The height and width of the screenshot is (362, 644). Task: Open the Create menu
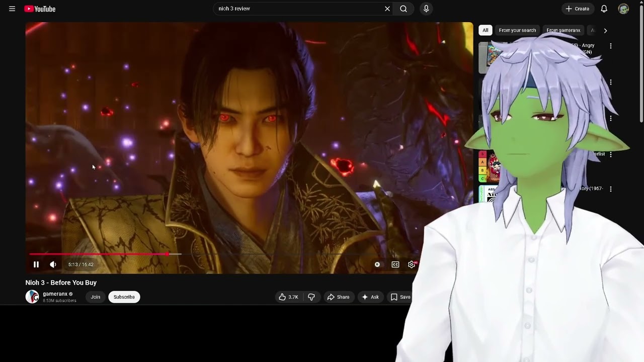578,9
